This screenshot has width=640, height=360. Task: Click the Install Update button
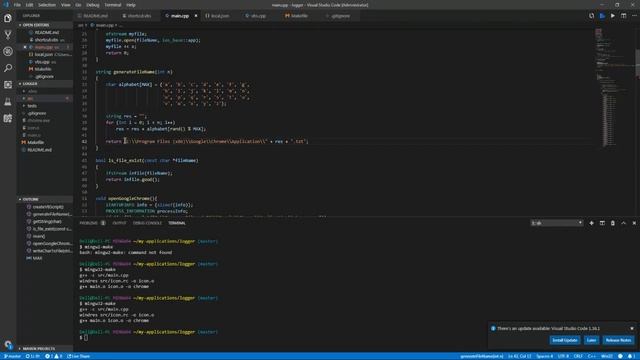[565, 340]
